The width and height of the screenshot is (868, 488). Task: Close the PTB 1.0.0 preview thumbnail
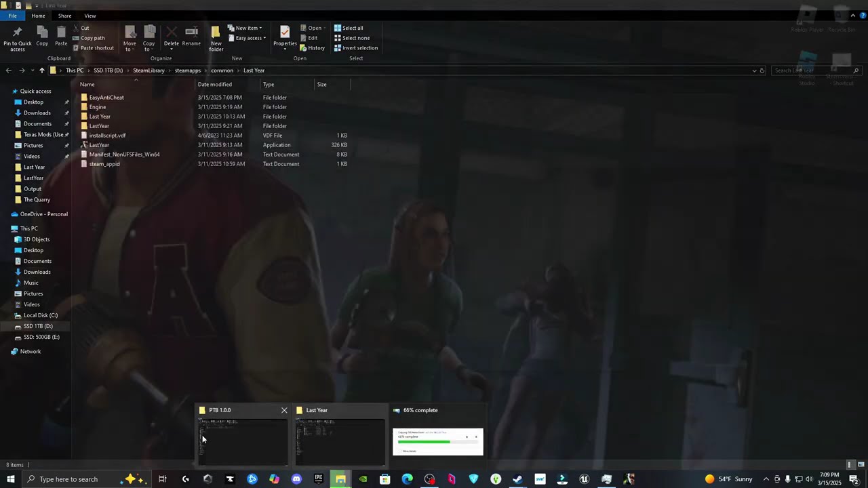[x=284, y=410]
